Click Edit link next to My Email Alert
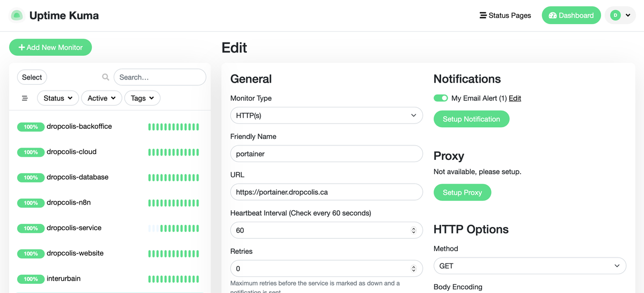 tap(515, 98)
